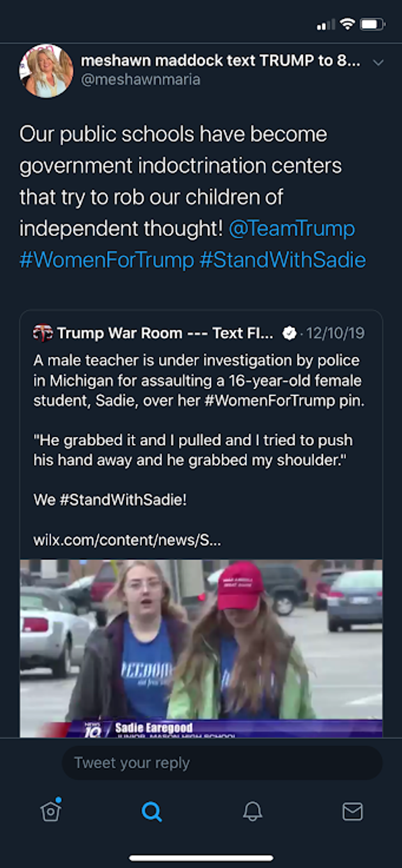
Task: Open the wilx.com article link
Action: pyautogui.click(x=127, y=540)
